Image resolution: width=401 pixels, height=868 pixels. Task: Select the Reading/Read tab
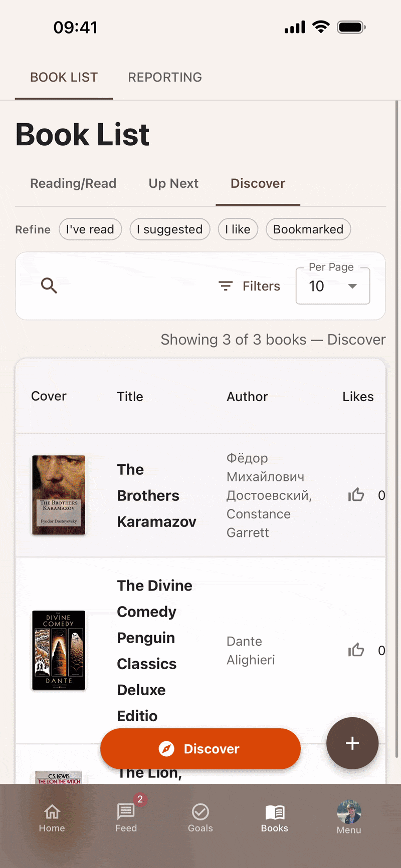tap(73, 183)
